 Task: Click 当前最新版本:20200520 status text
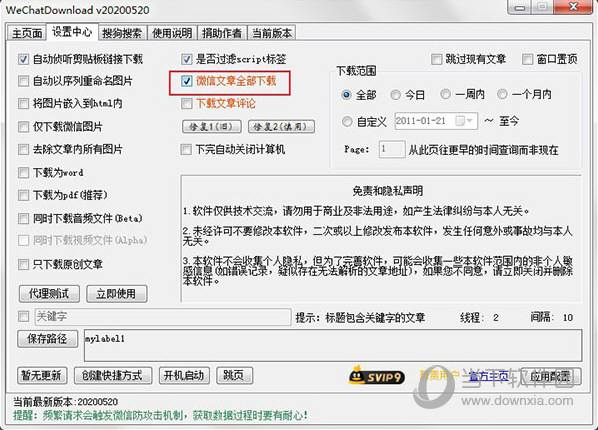pyautogui.click(x=66, y=402)
